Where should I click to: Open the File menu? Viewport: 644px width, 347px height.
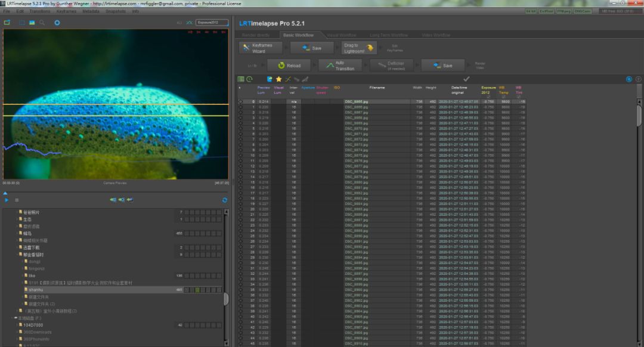tap(7, 11)
